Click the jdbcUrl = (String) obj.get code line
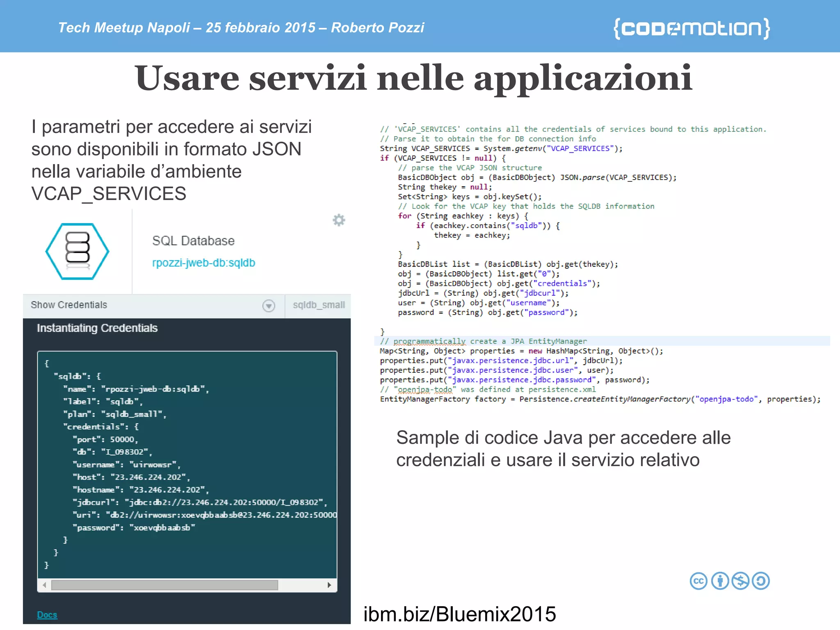 coord(483,293)
